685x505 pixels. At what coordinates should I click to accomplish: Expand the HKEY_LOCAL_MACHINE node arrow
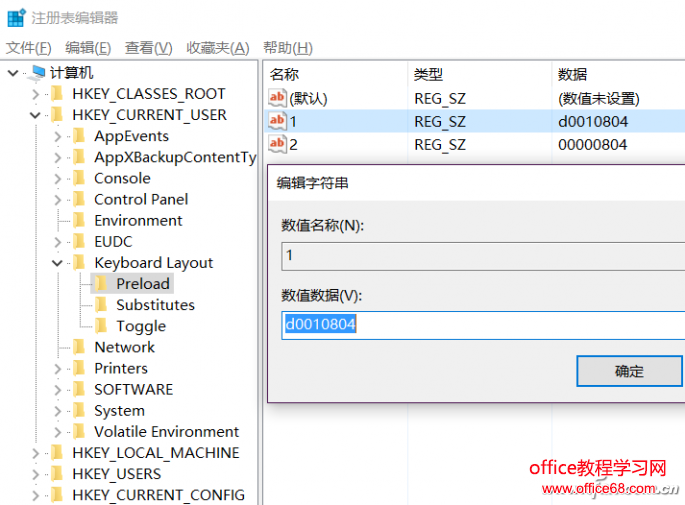[x=36, y=453]
